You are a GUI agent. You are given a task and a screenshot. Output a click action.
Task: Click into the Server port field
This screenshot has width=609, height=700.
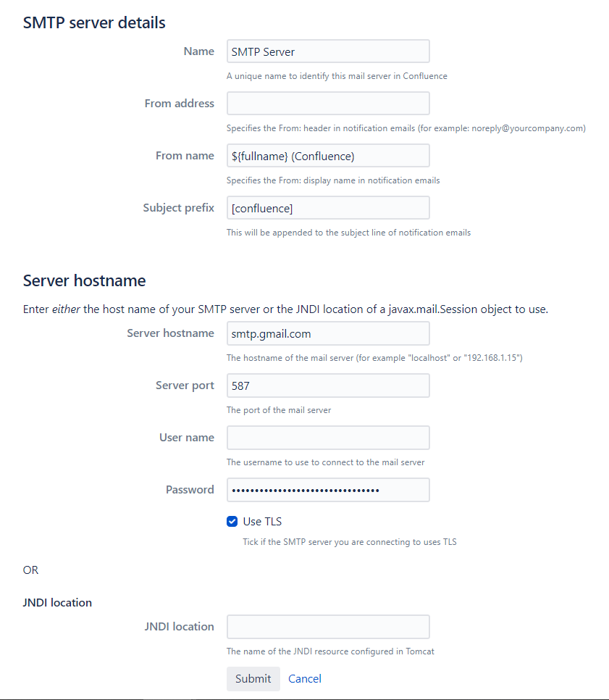pyautogui.click(x=327, y=385)
